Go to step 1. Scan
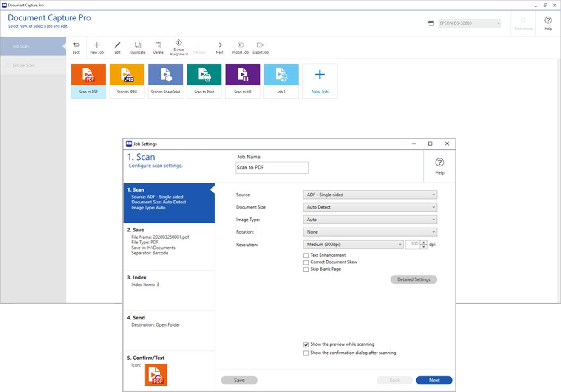The width and height of the screenshot is (561, 392). pyautogui.click(x=169, y=203)
